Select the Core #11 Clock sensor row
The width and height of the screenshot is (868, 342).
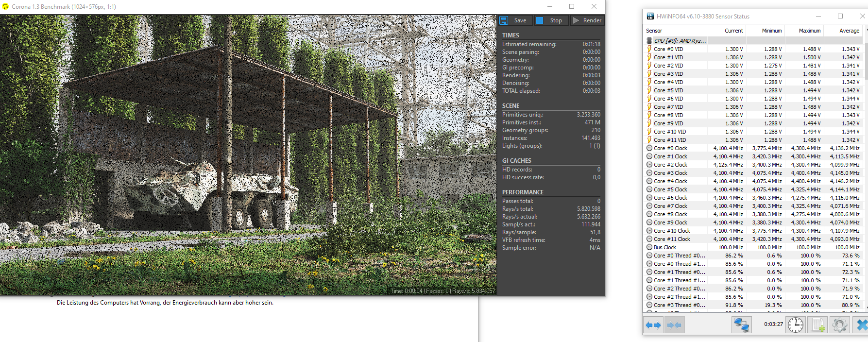(753, 239)
